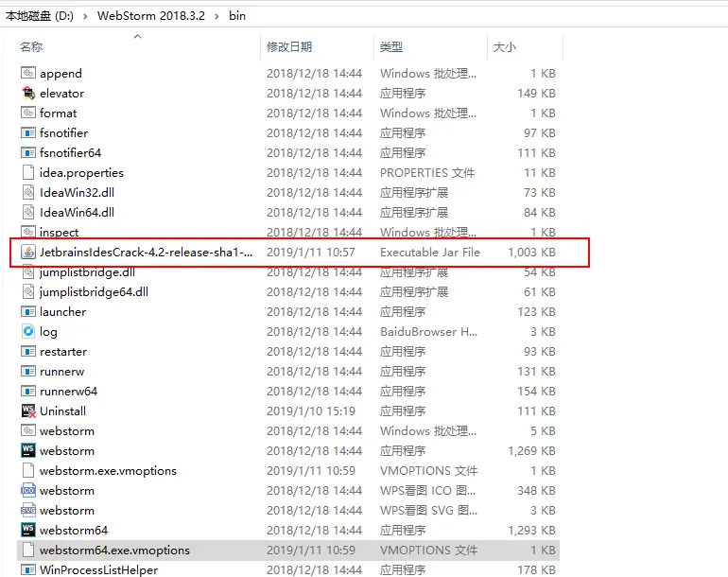Select the webstorm64.exe.vmoptions file name
The width and height of the screenshot is (728, 577).
click(114, 551)
